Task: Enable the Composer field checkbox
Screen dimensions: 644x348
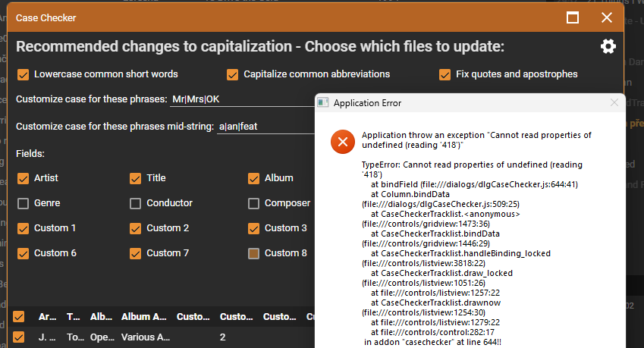Action: 253,203
